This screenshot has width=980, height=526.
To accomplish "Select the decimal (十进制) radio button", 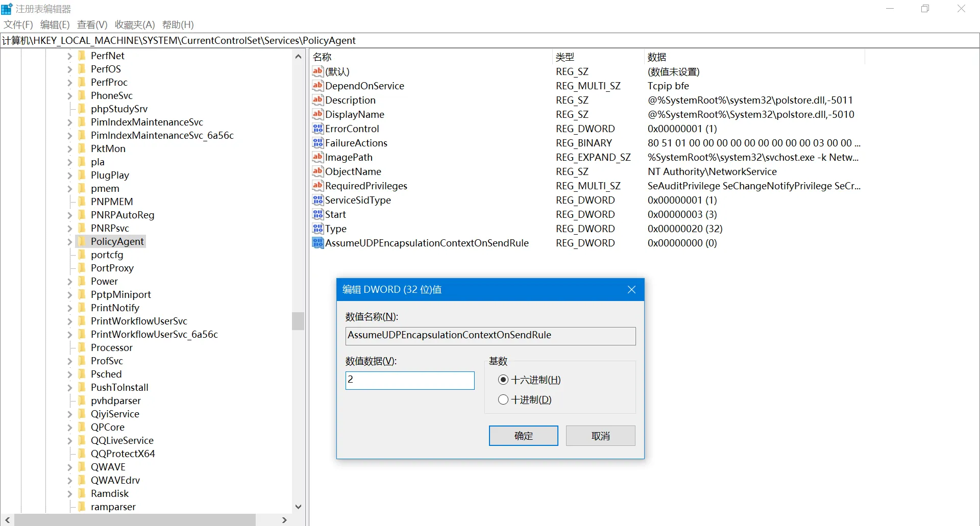I will (503, 399).
